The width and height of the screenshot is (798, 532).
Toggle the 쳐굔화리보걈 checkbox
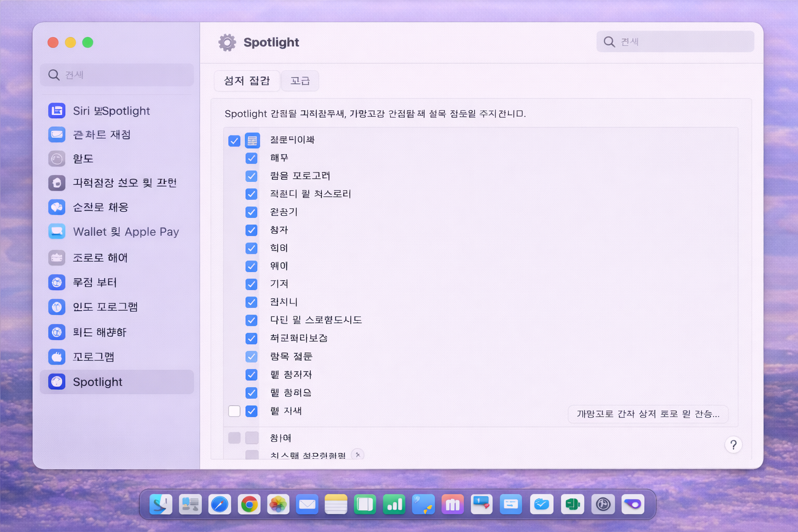(251, 338)
